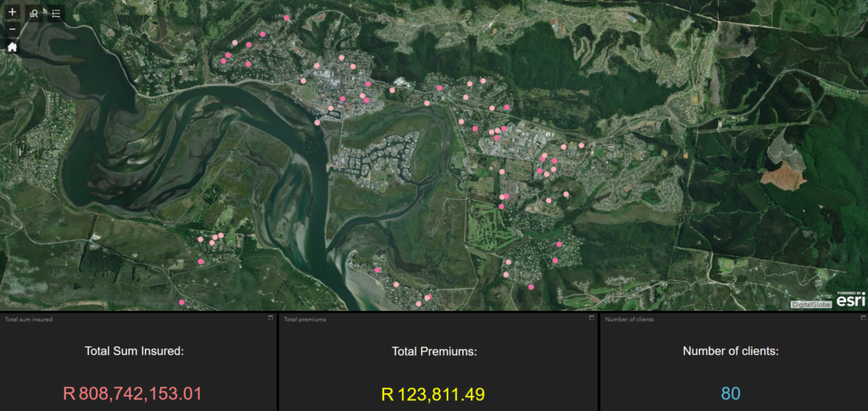Click the Number of clients panel title

click(x=629, y=319)
